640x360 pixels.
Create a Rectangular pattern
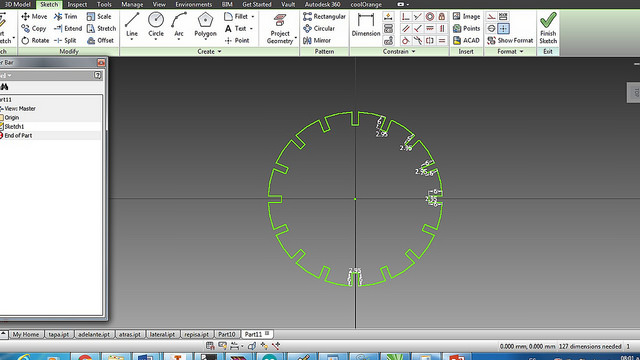click(324, 16)
